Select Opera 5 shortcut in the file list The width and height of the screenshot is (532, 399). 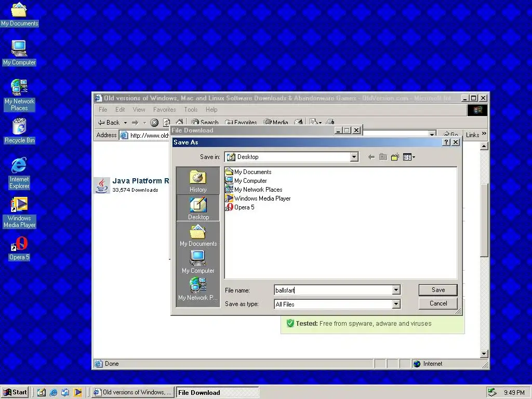point(240,207)
